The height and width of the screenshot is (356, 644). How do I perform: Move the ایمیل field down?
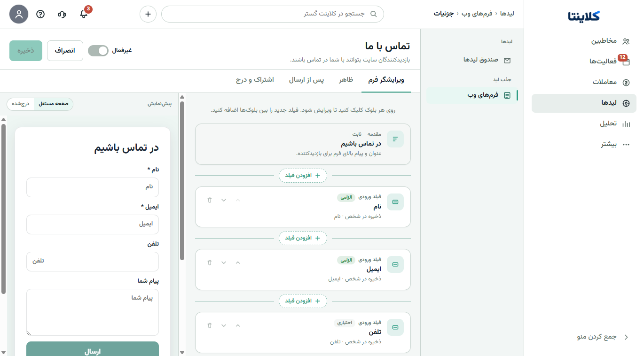[x=224, y=263]
